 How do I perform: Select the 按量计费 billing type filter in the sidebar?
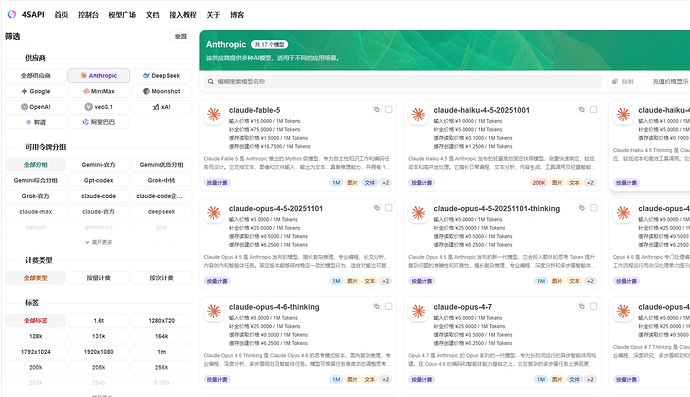click(x=99, y=278)
